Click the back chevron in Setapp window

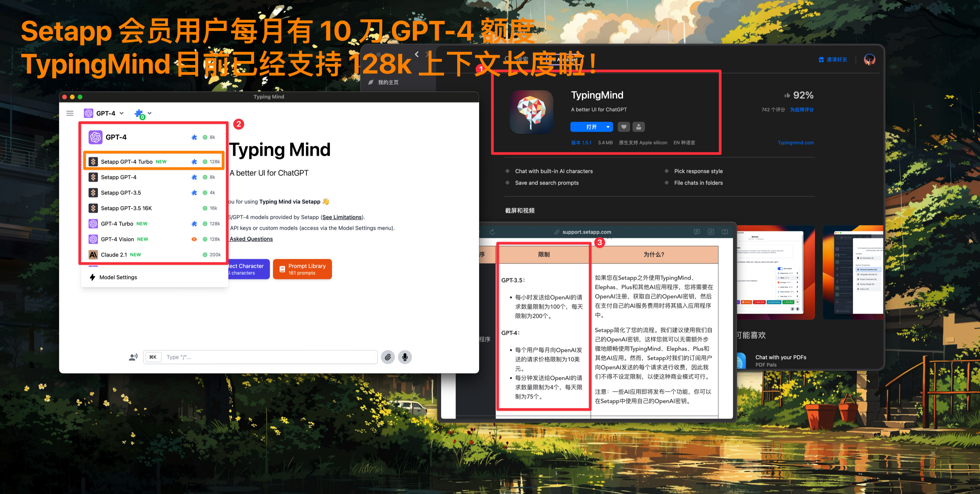(417, 54)
